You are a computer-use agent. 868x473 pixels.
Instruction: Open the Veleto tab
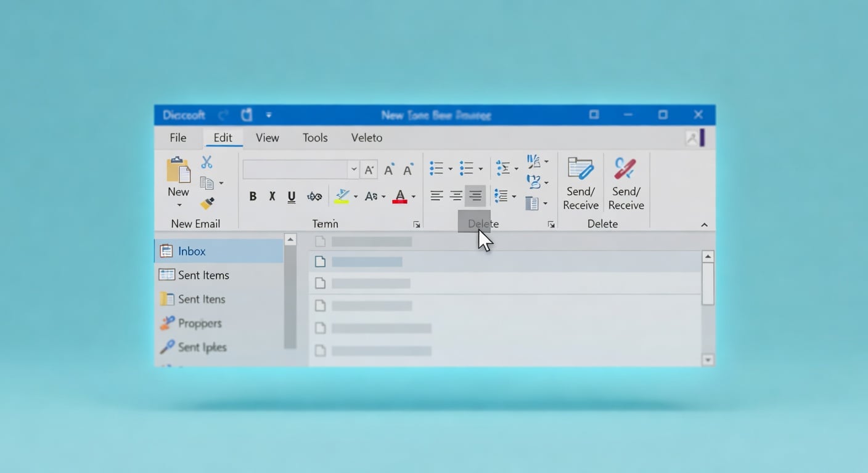coord(367,138)
